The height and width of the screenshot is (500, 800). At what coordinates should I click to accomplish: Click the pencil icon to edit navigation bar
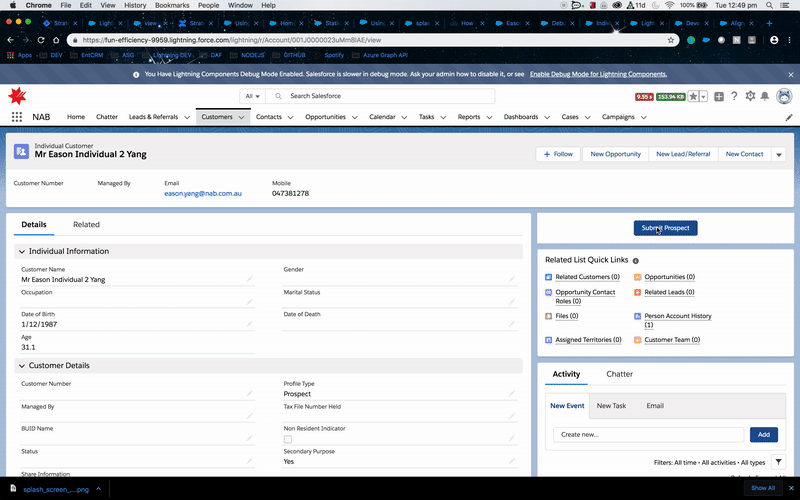tap(789, 117)
